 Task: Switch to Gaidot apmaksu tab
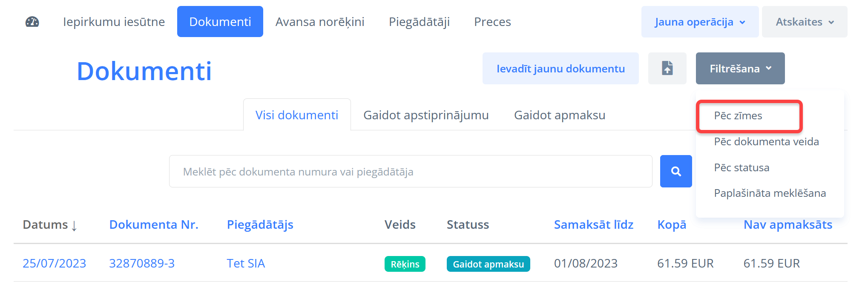click(x=559, y=115)
